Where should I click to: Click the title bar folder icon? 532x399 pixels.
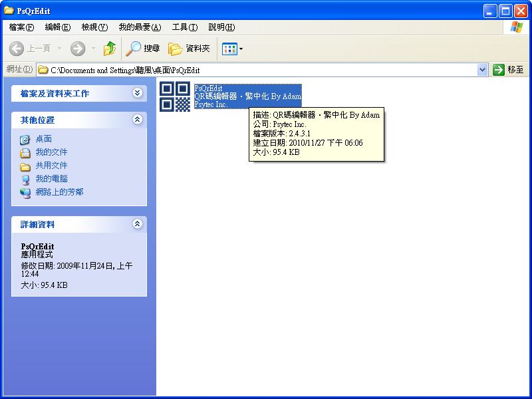[9, 11]
